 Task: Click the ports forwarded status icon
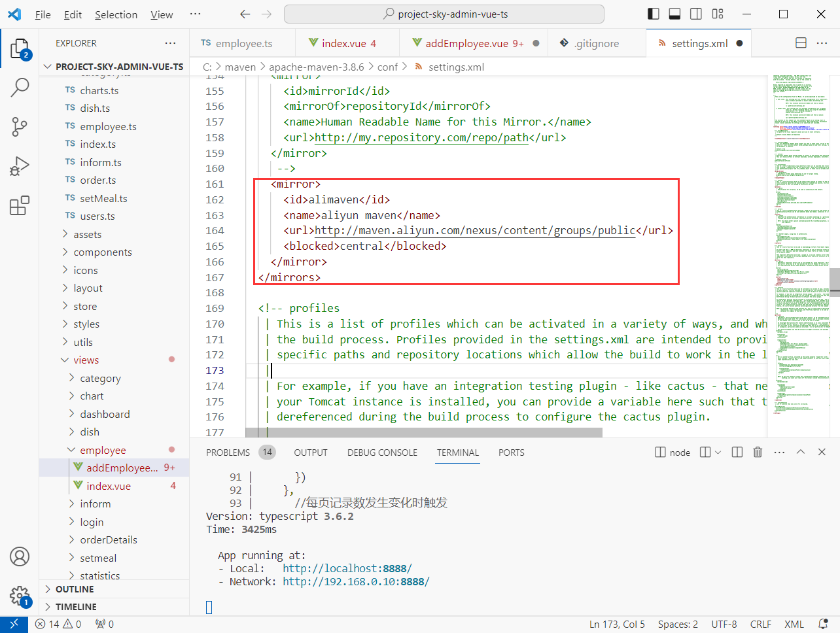tap(105, 624)
